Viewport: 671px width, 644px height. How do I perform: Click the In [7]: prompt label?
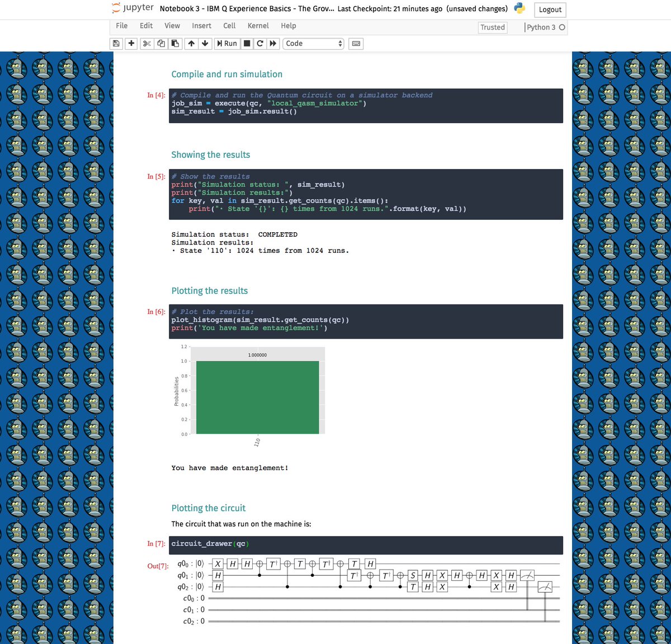[x=156, y=544]
